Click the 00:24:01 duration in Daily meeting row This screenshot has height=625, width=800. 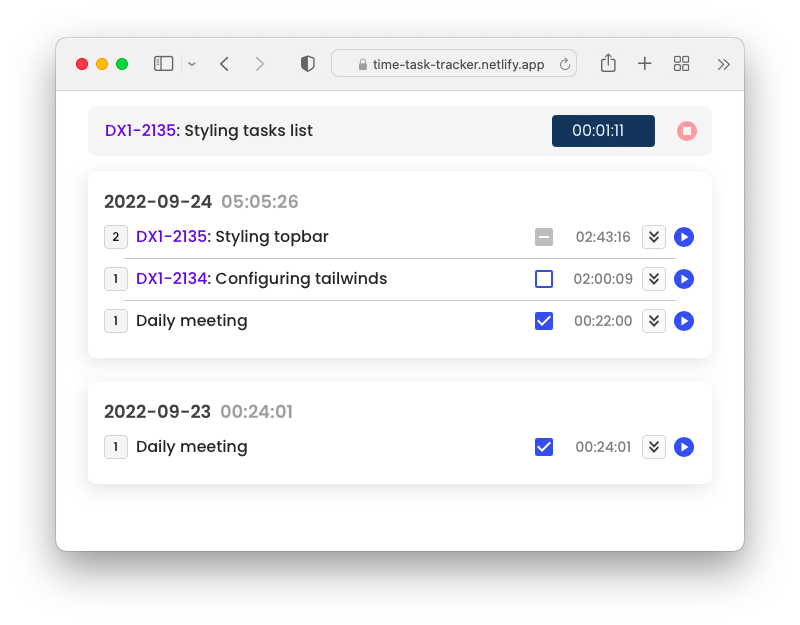pos(603,447)
